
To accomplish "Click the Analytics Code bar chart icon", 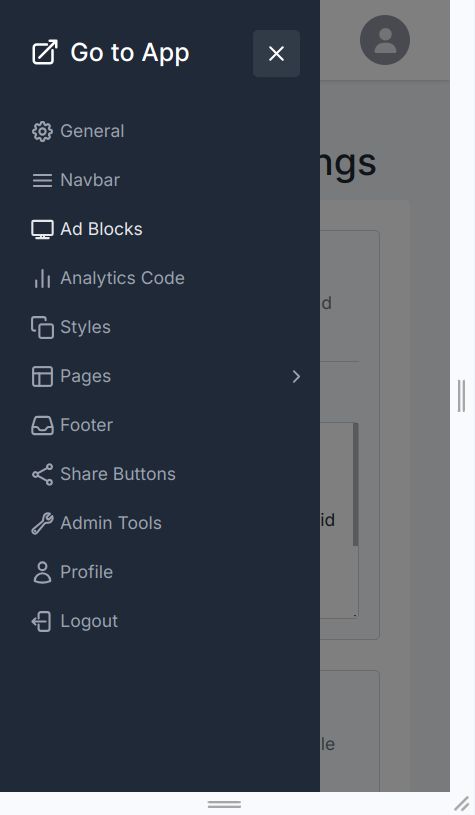I will pyautogui.click(x=42, y=278).
